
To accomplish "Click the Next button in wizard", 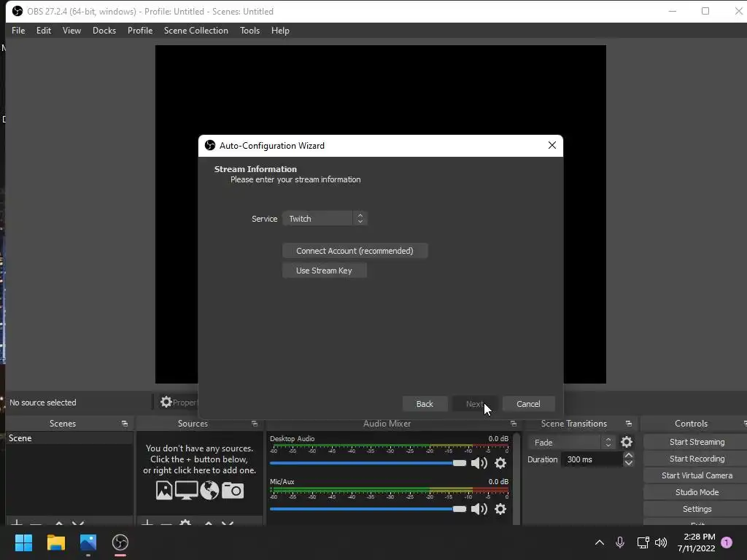I will tap(474, 404).
